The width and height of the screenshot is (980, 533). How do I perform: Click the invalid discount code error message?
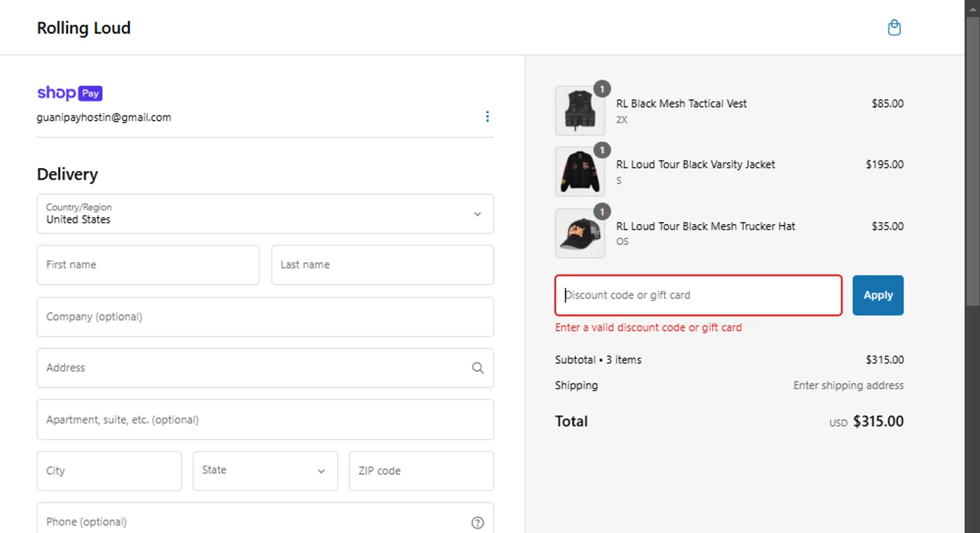649,328
